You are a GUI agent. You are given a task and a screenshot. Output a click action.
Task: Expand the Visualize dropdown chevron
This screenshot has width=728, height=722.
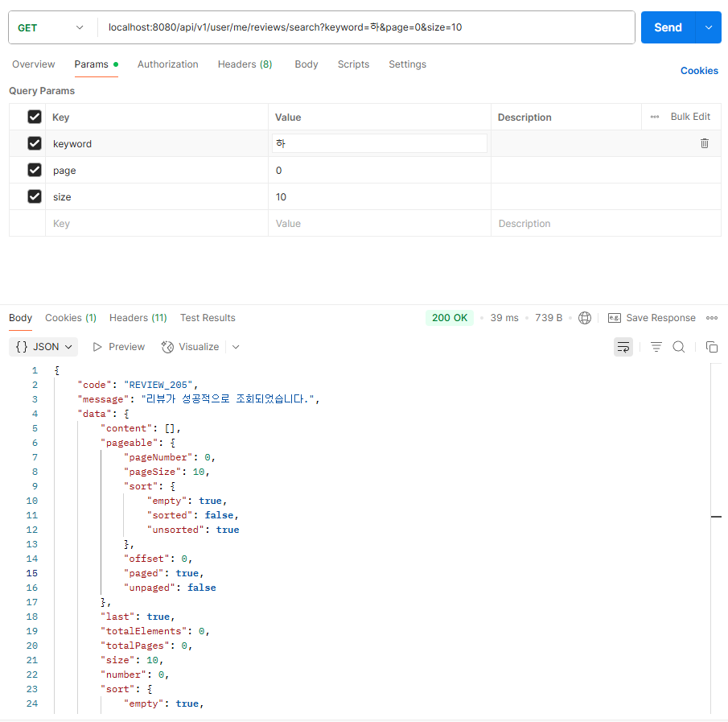[x=236, y=347]
